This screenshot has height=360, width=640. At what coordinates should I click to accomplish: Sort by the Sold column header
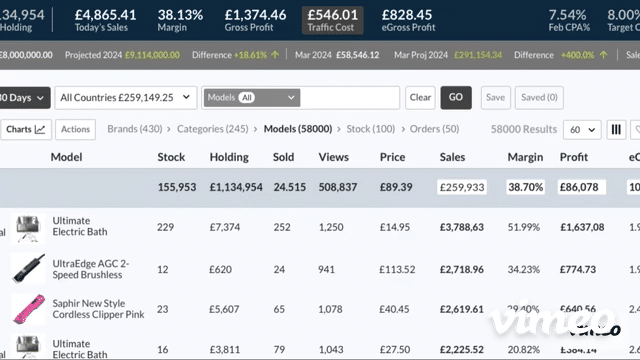[x=283, y=157]
